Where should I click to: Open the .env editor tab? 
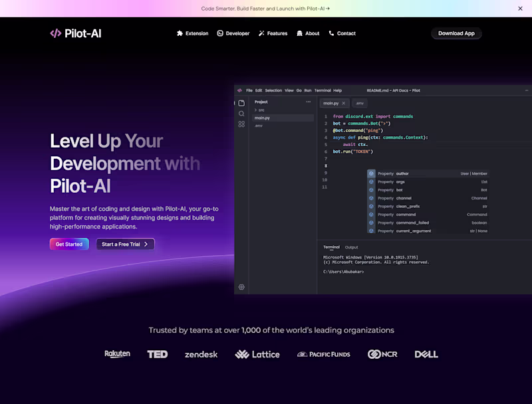359,103
